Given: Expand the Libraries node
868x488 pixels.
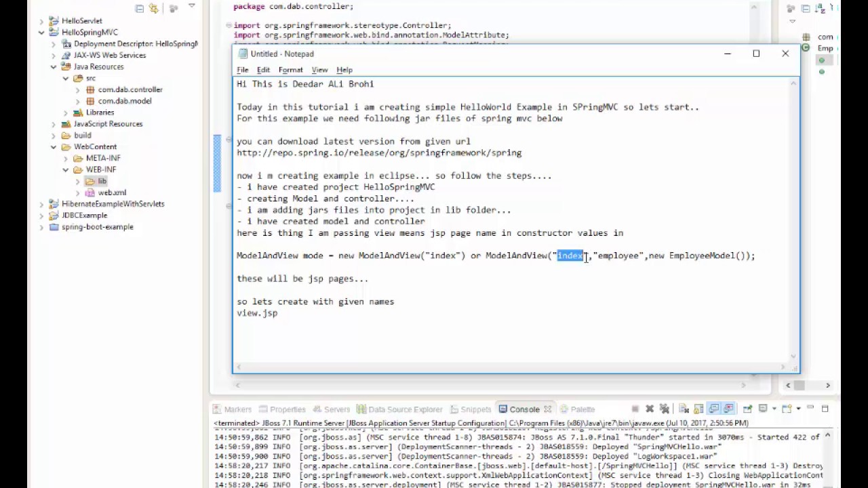Looking at the screenshot, I should tap(66, 113).
